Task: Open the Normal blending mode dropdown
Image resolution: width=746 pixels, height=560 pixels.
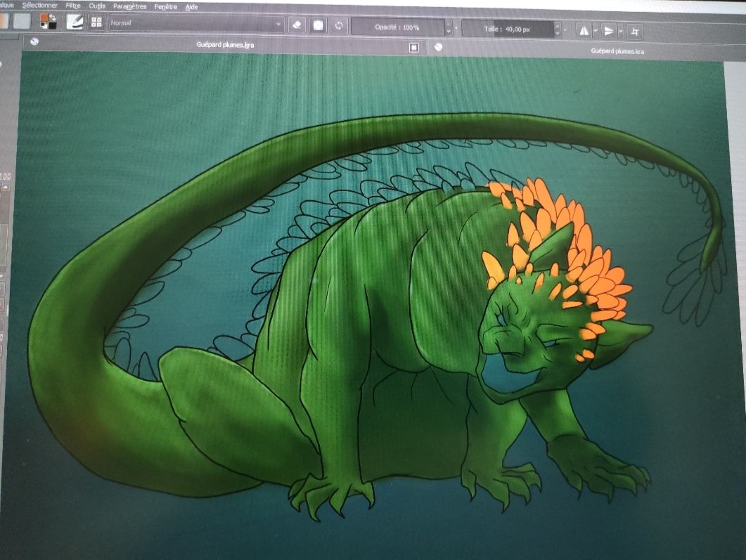Action: (196, 23)
